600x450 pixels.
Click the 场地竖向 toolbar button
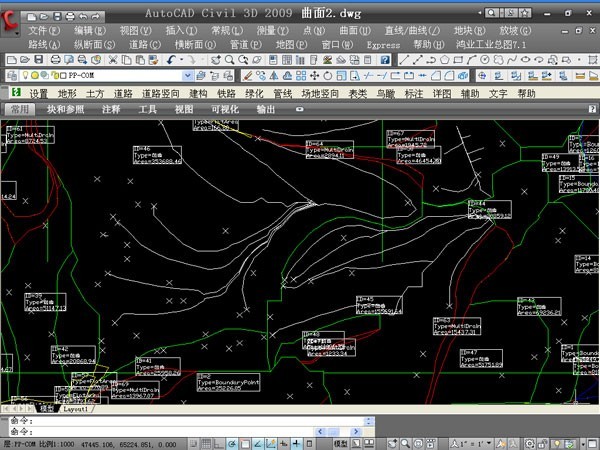[319, 93]
